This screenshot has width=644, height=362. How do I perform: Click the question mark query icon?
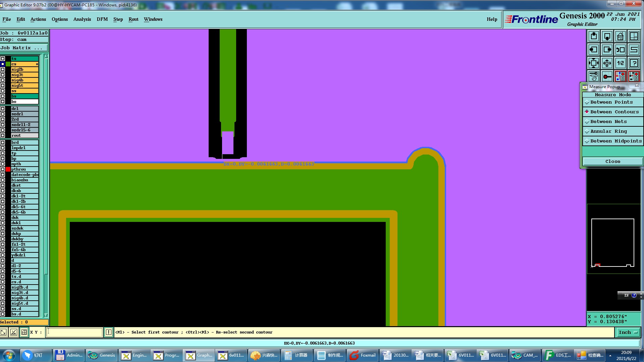tap(634, 63)
